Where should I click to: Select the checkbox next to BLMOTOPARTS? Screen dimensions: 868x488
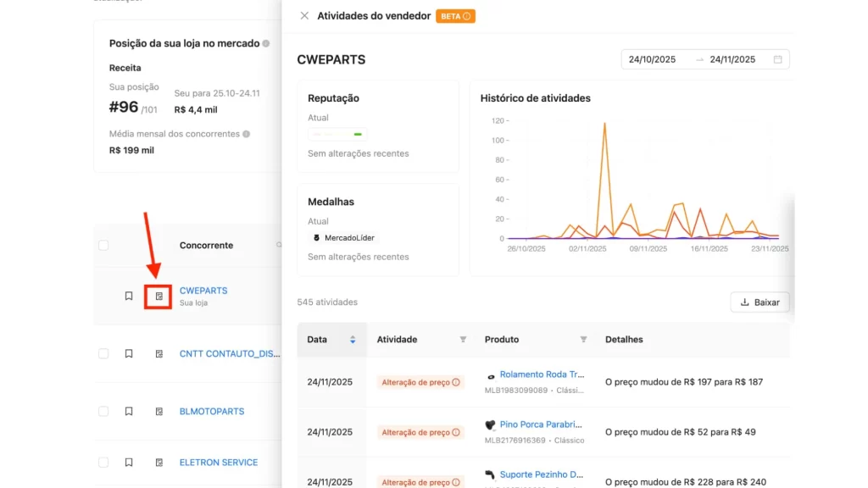103,411
